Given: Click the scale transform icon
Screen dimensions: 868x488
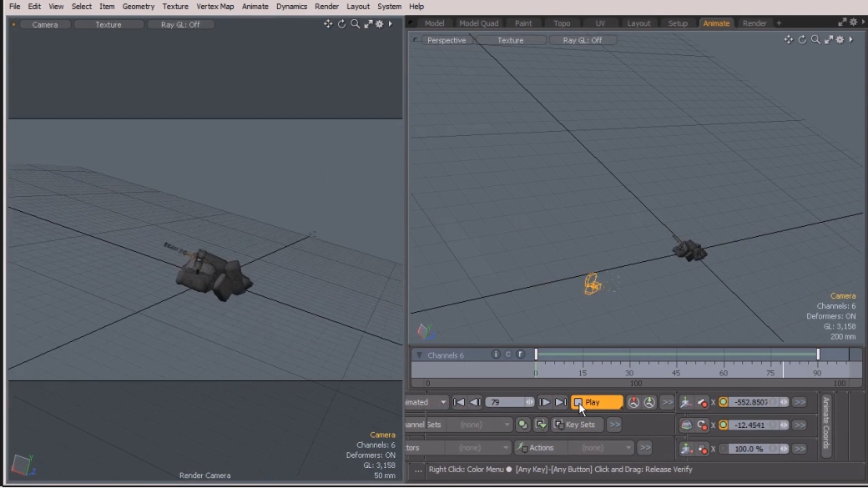Looking at the screenshot, I should click(x=686, y=449).
